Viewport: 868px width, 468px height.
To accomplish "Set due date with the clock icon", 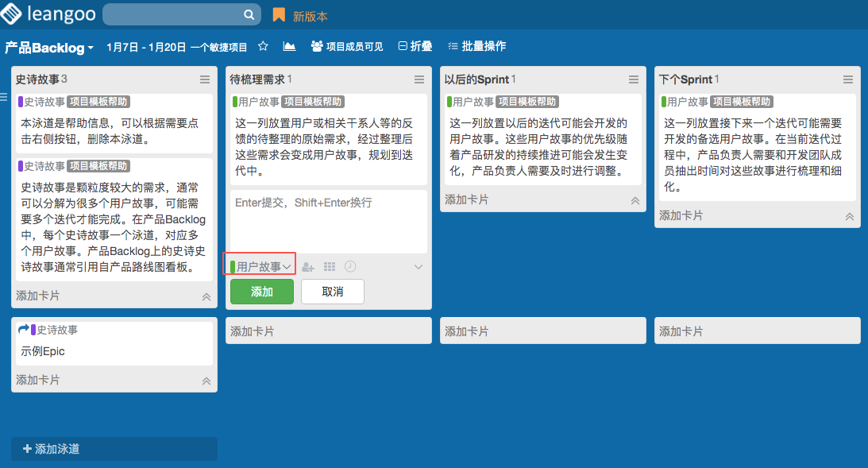I will 350,267.
